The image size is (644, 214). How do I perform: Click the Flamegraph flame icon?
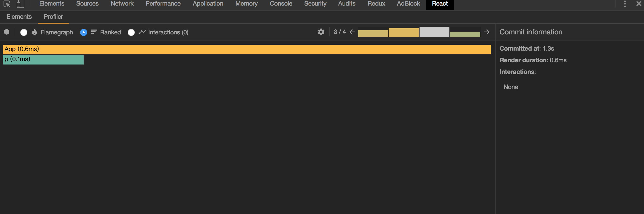coord(34,32)
